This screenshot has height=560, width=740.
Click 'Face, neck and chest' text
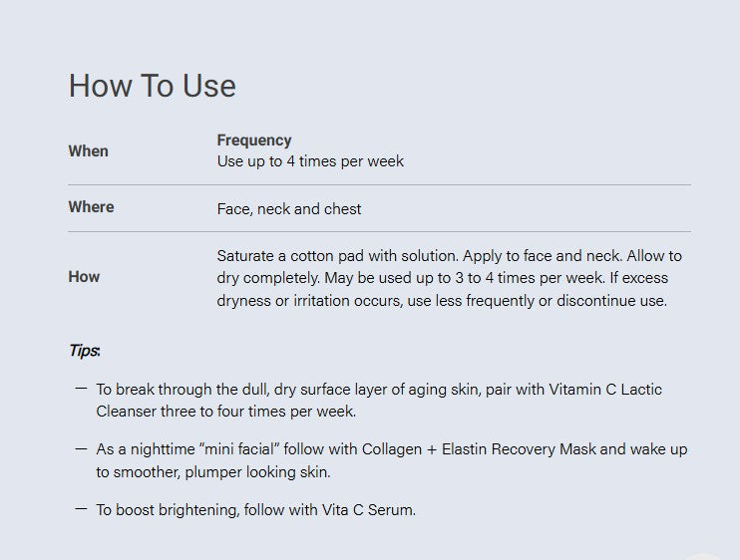[x=289, y=209]
